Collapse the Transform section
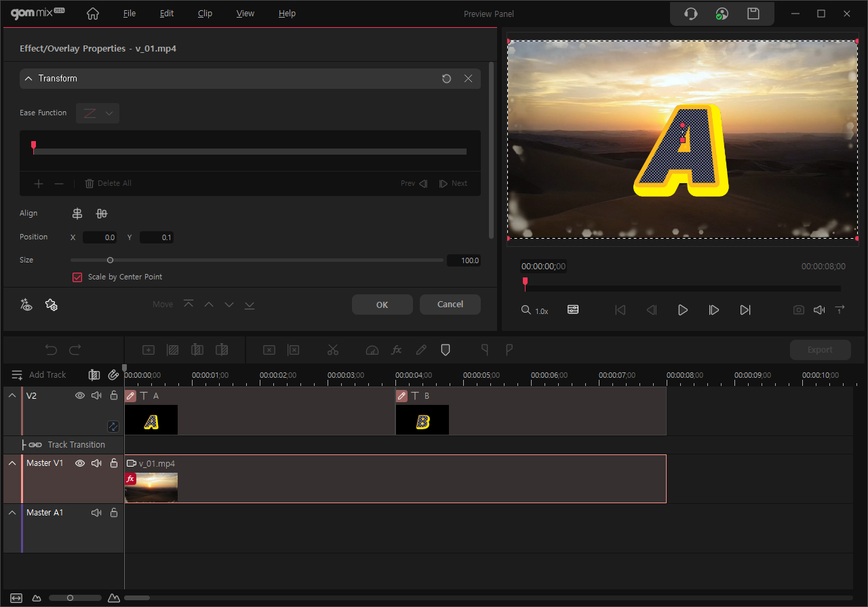The image size is (868, 607). [28, 79]
